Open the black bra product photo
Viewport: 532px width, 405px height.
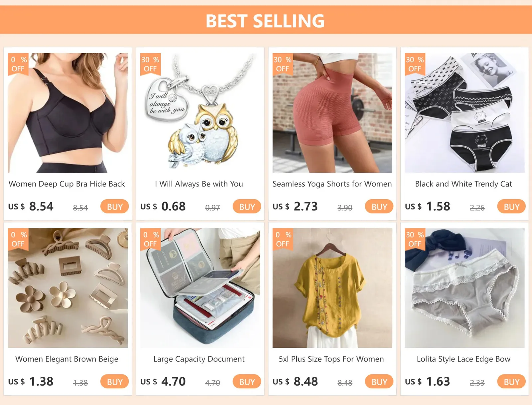68,113
